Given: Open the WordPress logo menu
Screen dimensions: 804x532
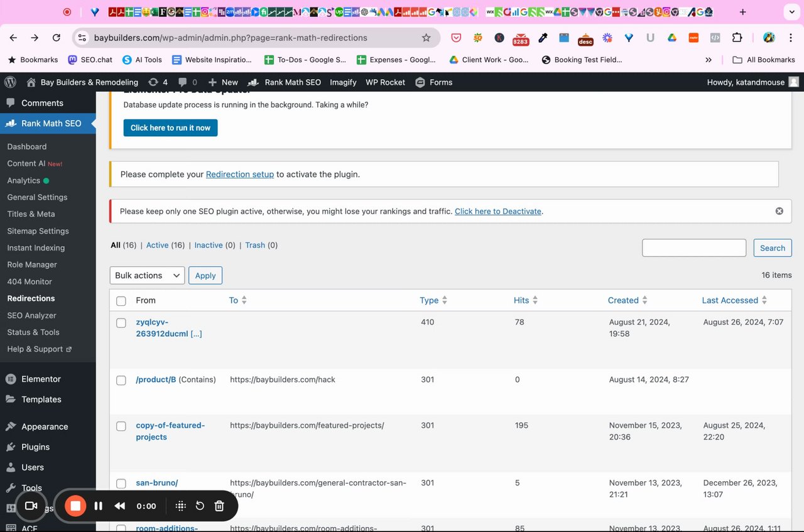Looking at the screenshot, I should 10,82.
